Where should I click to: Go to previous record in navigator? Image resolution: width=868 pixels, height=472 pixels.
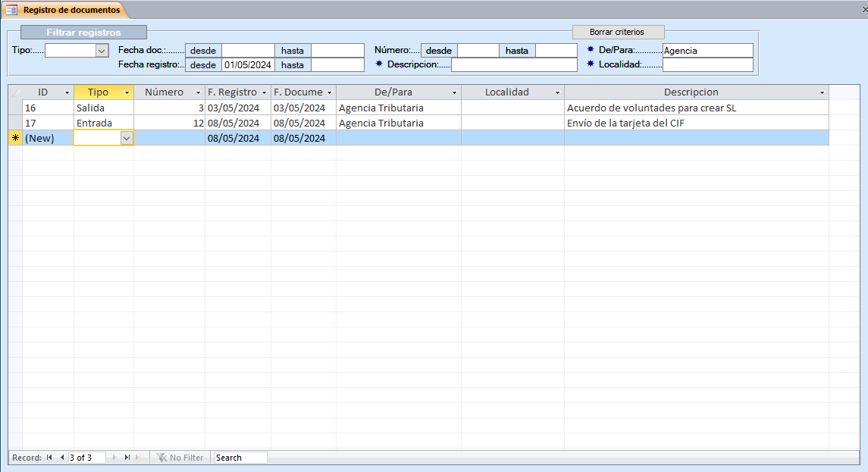62,458
